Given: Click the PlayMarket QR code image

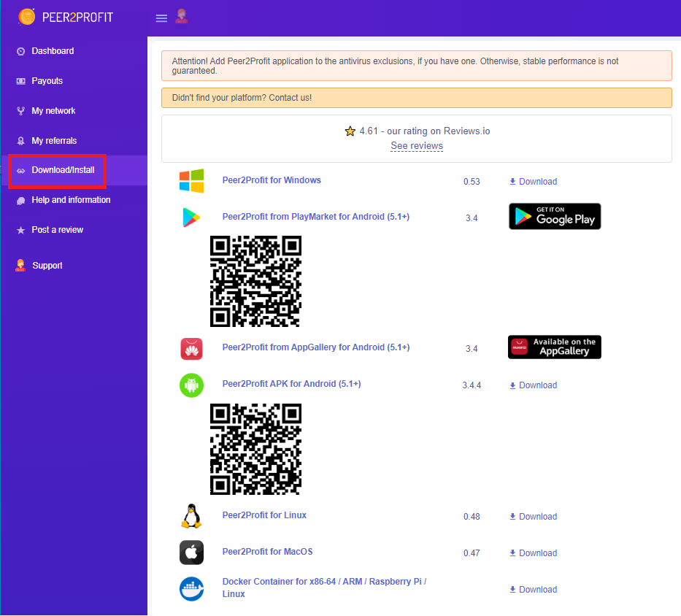Looking at the screenshot, I should (x=255, y=282).
